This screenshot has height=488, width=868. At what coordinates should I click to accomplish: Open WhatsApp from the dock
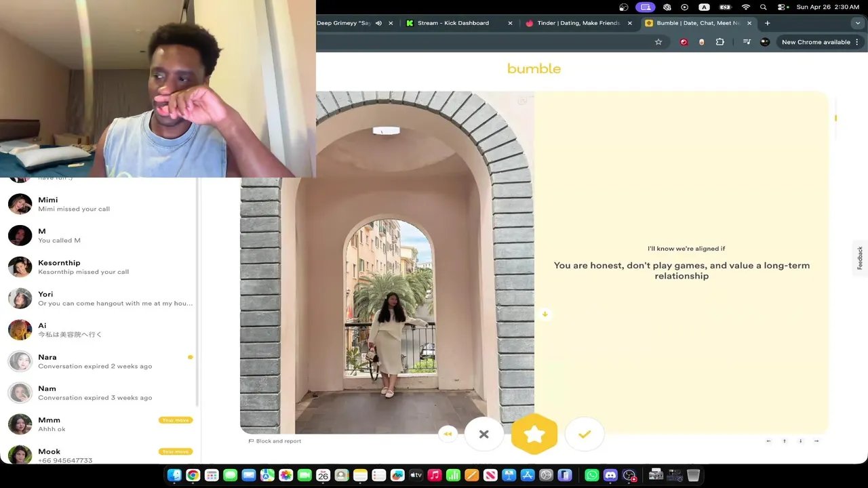tap(591, 475)
